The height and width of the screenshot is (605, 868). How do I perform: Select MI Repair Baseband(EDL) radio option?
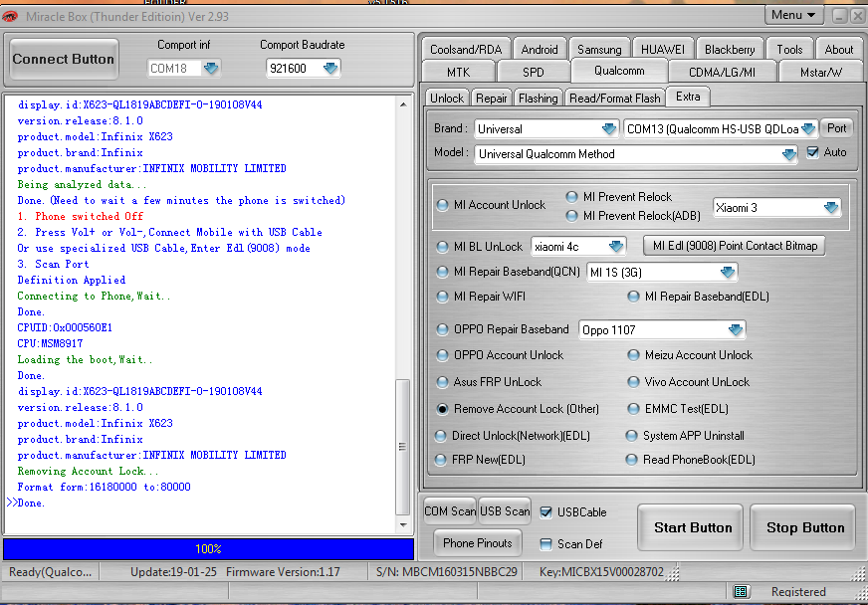(x=633, y=297)
